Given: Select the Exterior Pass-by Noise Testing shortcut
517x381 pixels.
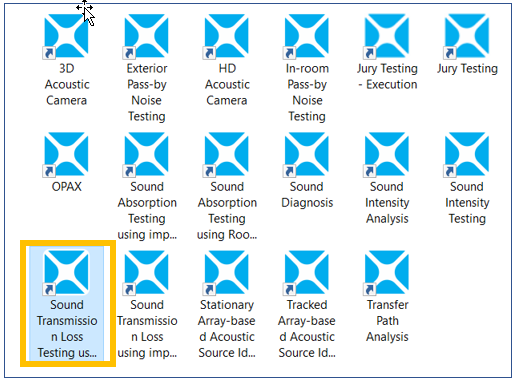Looking at the screenshot, I should (x=146, y=36).
